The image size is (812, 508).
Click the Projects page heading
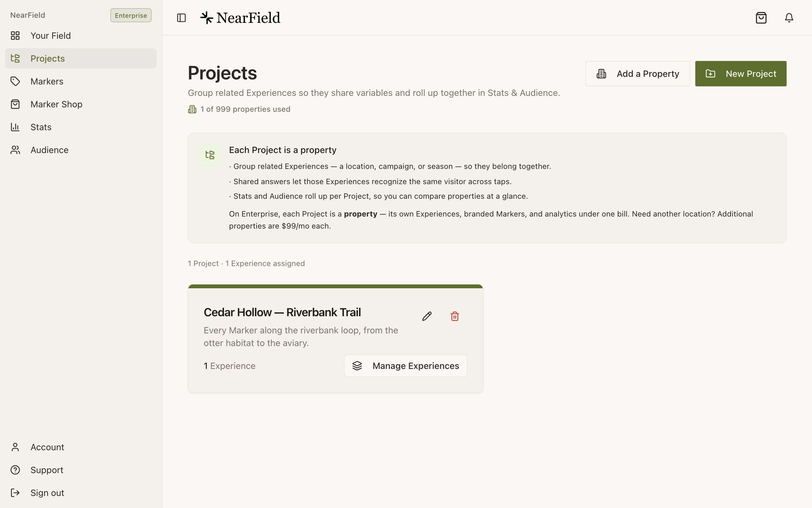222,73
